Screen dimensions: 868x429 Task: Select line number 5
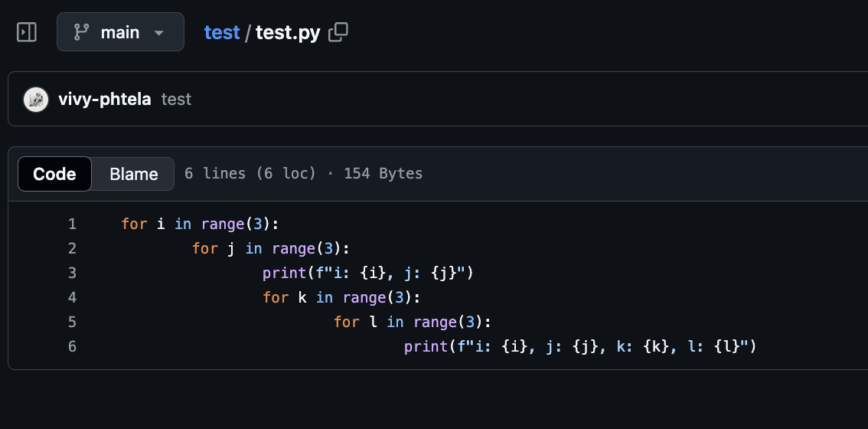[72, 322]
